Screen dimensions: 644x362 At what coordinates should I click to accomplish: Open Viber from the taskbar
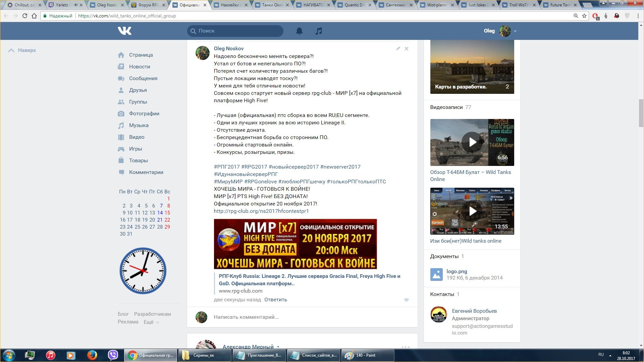[113, 355]
